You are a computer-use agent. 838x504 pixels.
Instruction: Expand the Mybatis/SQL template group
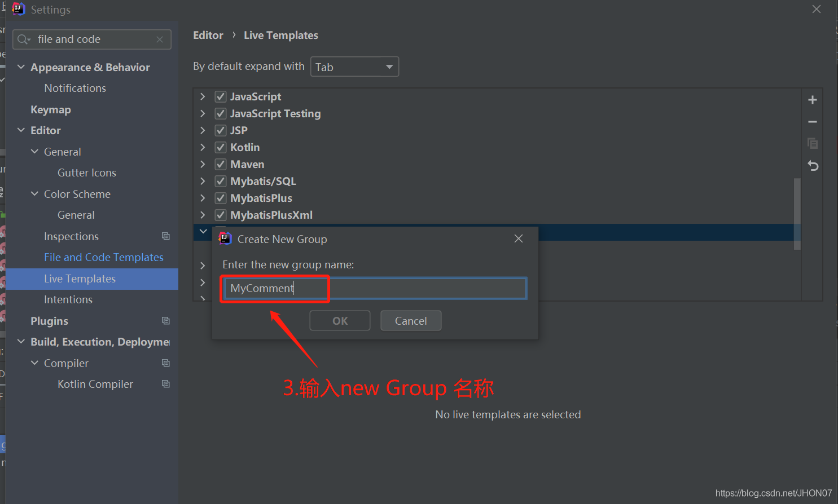coord(203,181)
